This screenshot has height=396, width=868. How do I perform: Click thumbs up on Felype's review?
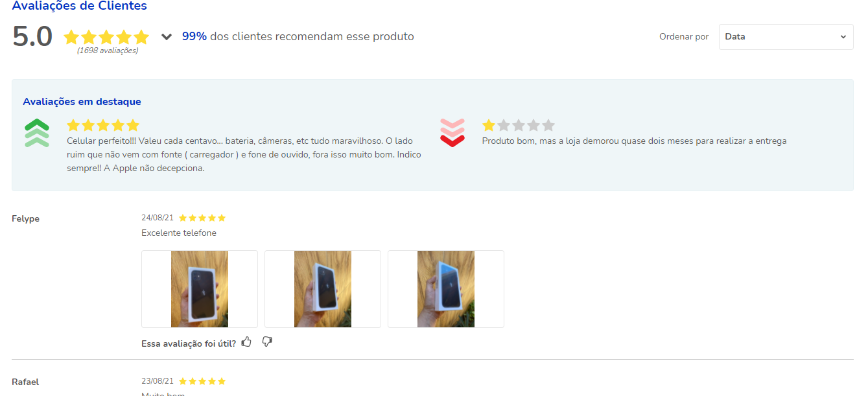pos(246,342)
